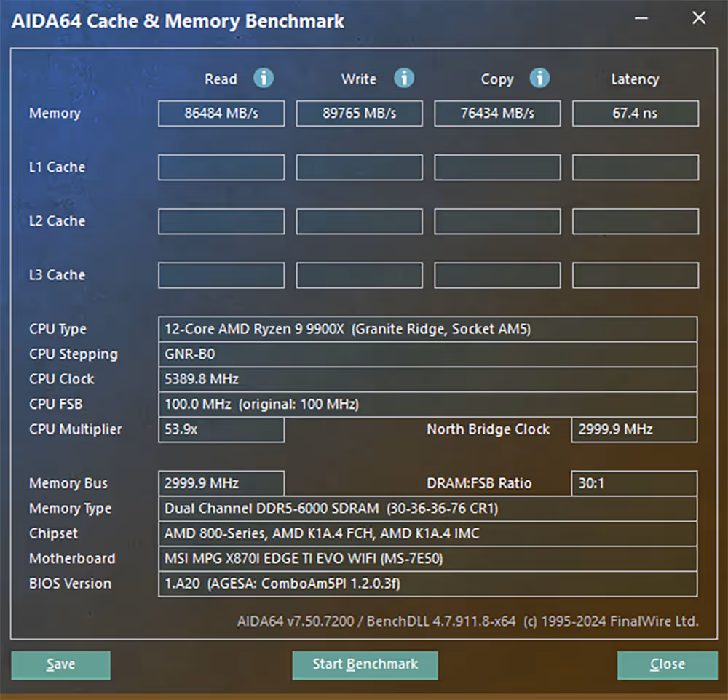The height and width of the screenshot is (700, 728).
Task: Start the benchmark
Action: pos(365,664)
